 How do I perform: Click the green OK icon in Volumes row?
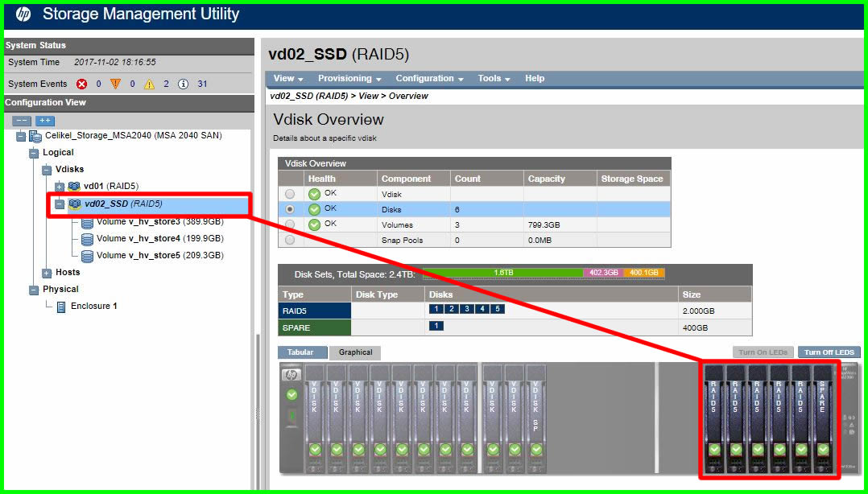pos(314,224)
